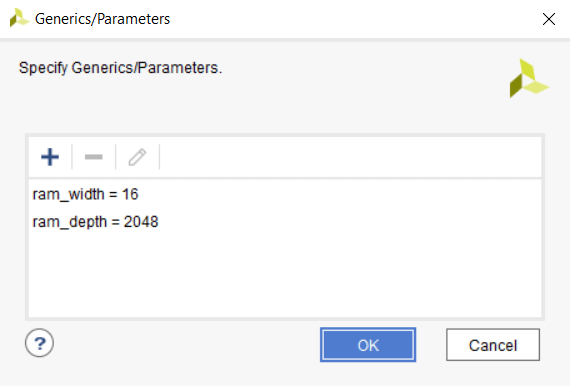Click the Specify Generics/Parameters description text
Image resolution: width=570 pixels, height=386 pixels.
pos(120,68)
